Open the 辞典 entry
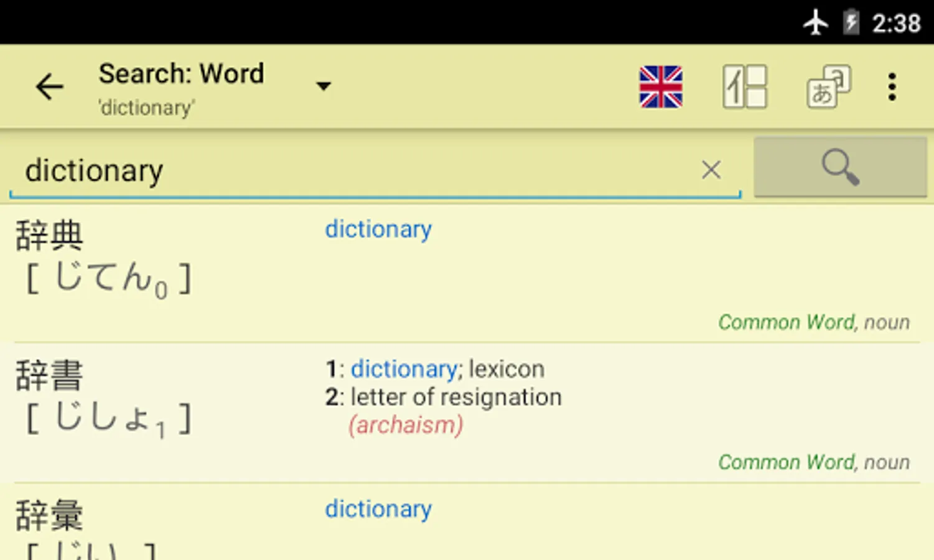 click(x=50, y=236)
